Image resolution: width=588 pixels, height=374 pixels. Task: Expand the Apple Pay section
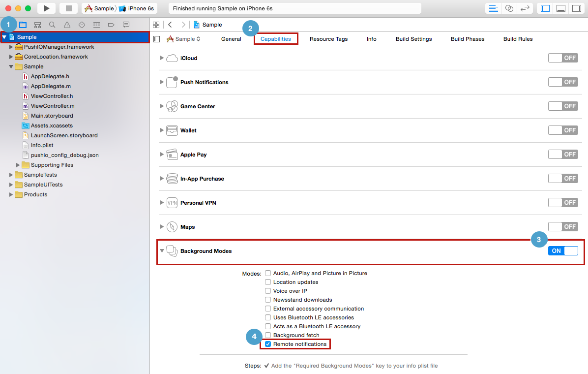tap(162, 155)
